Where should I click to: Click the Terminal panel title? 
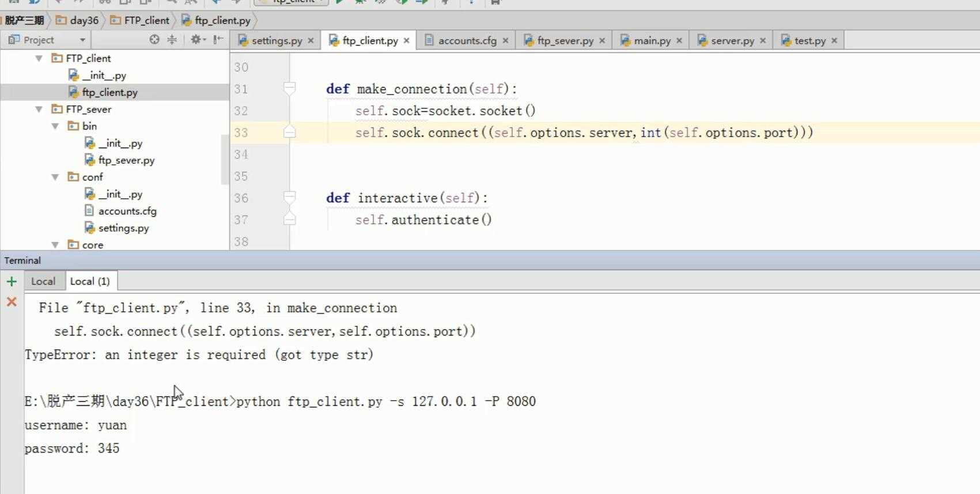coord(22,261)
